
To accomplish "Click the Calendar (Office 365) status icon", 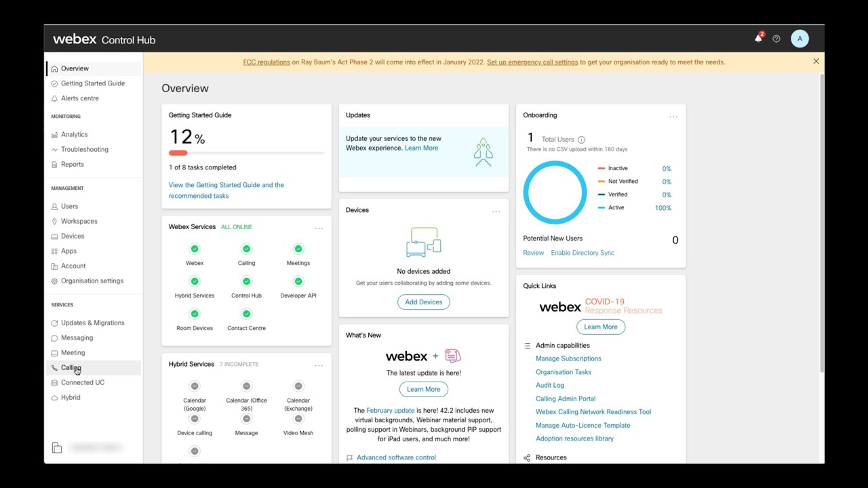I will 246,386.
